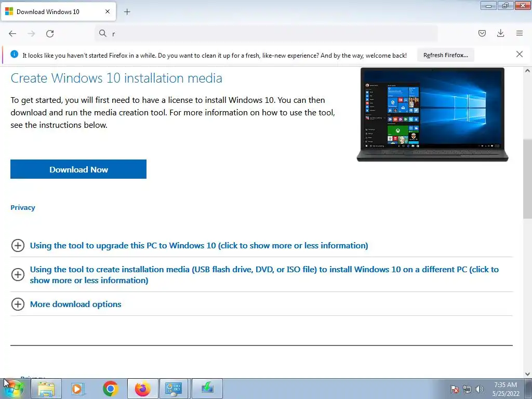Select the Download Windows 10 tab
532x399 pixels.
coord(58,11)
